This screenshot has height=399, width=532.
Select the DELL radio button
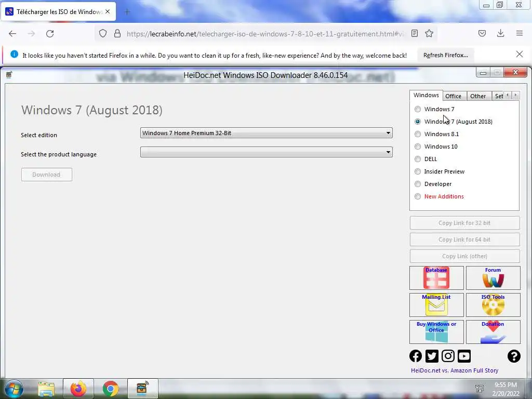coord(418,159)
